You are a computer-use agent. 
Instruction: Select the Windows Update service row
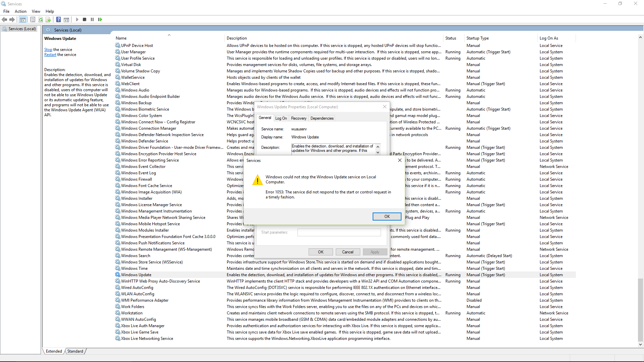pos(345,275)
